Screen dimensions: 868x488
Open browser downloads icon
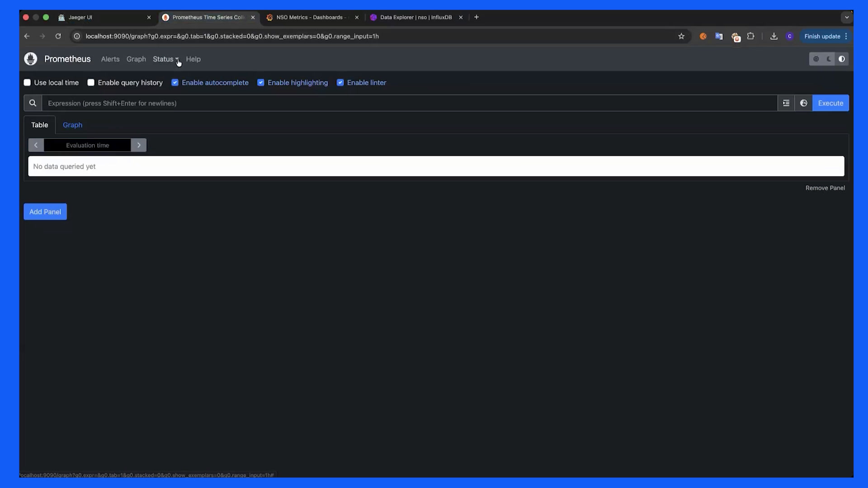[774, 36]
